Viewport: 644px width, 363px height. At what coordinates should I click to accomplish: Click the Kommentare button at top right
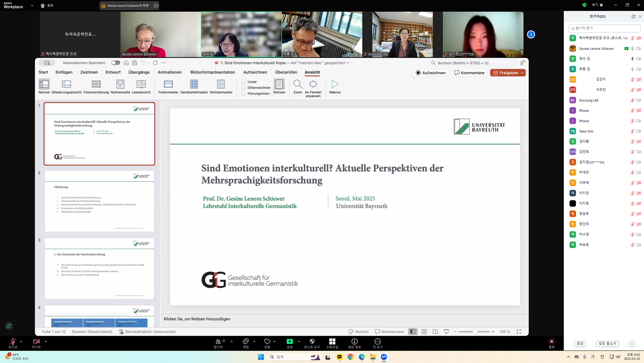tap(469, 73)
